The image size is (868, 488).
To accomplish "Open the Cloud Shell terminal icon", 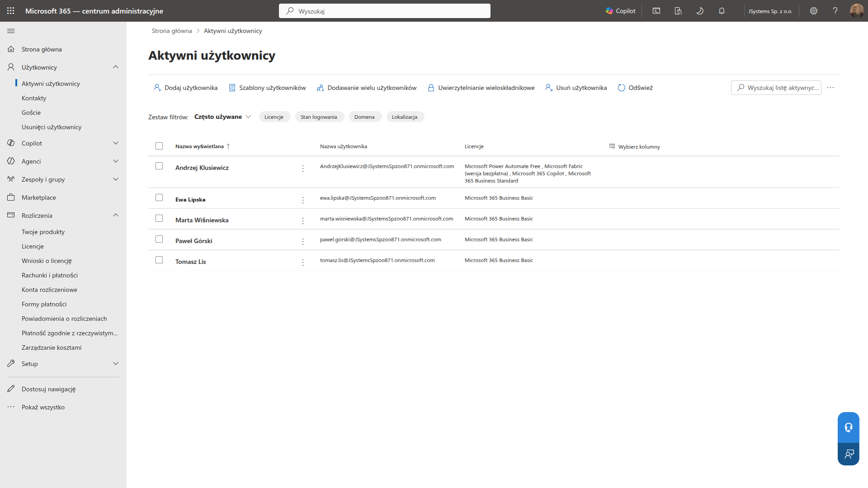I will (656, 11).
